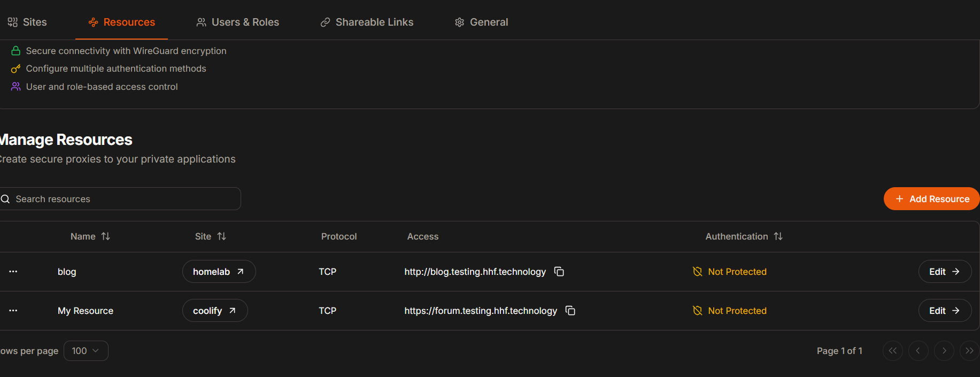The width and height of the screenshot is (980, 377).
Task: Jump to the first page arrow
Action: tap(893, 351)
